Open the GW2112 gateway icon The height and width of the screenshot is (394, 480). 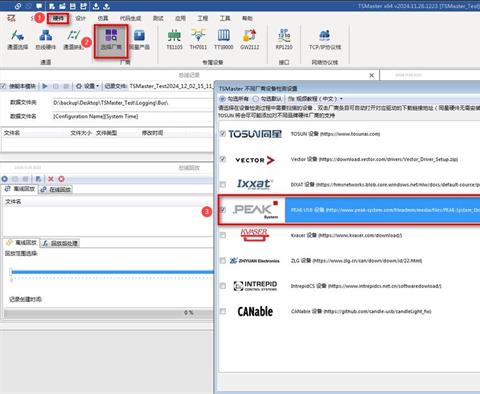250,39
